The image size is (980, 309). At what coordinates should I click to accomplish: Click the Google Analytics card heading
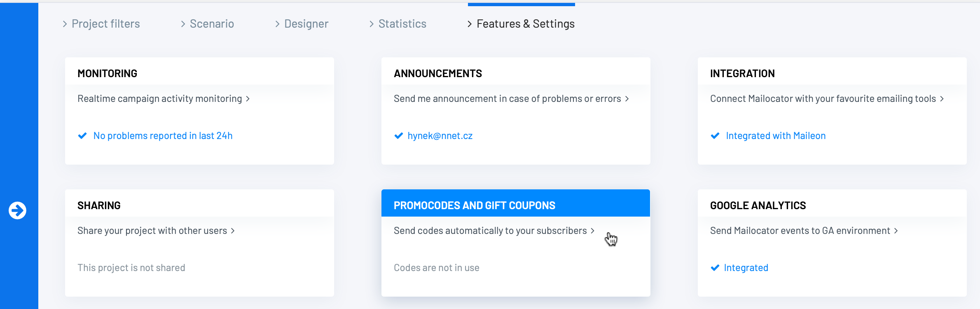(x=758, y=205)
